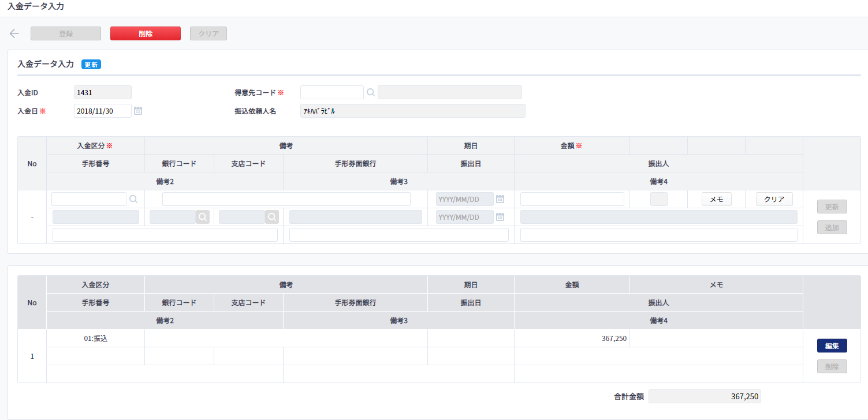Screen dimensions: 868x420
Task: Click the 01:振込 cell in row 1
Action: point(96,339)
